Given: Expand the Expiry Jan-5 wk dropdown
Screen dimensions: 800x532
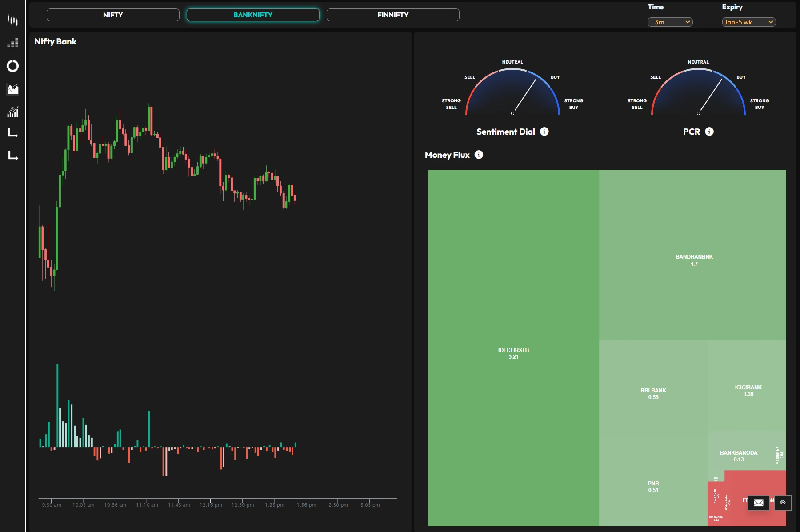Looking at the screenshot, I should [x=749, y=22].
